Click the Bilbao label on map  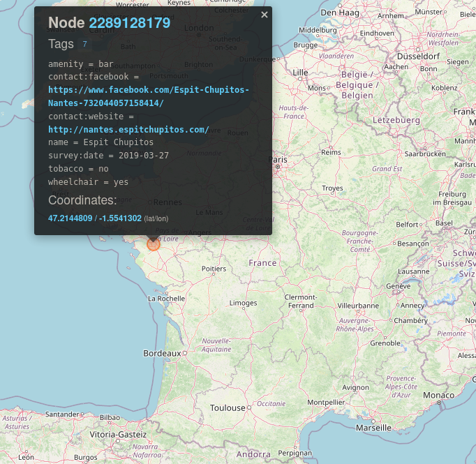tap(110, 417)
